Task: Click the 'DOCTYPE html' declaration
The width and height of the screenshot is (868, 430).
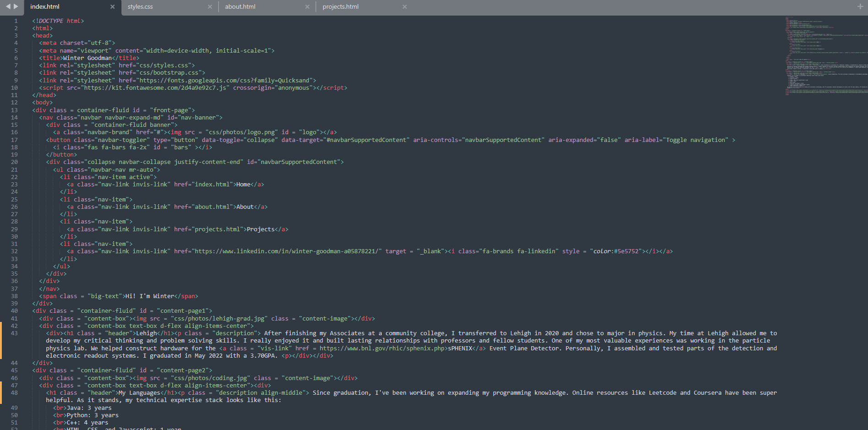Action: coord(58,21)
